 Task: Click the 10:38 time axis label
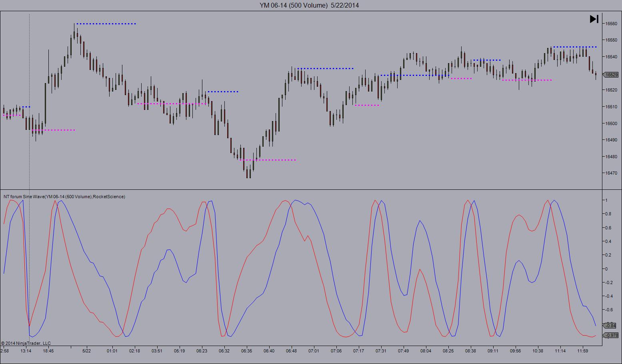click(538, 351)
